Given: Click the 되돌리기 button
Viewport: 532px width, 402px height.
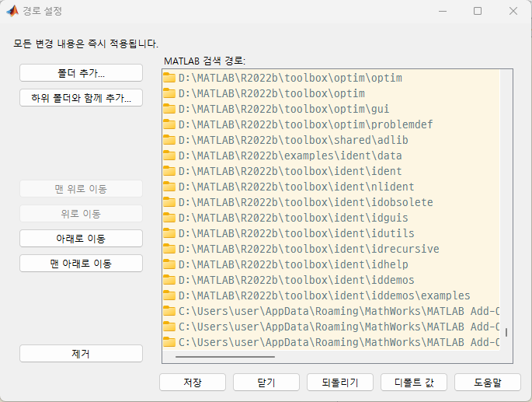Looking at the screenshot, I should point(340,383).
